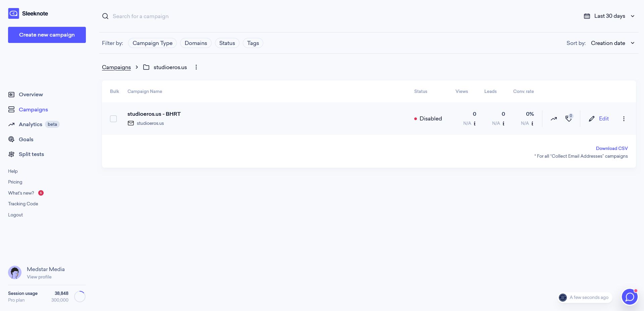Click the Views info icon
The width and height of the screenshot is (644, 311).
click(475, 123)
